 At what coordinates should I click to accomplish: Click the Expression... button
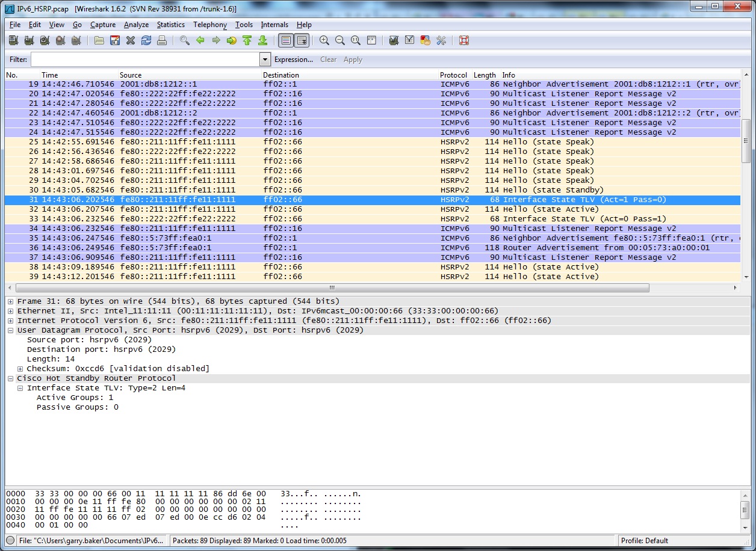click(x=294, y=60)
